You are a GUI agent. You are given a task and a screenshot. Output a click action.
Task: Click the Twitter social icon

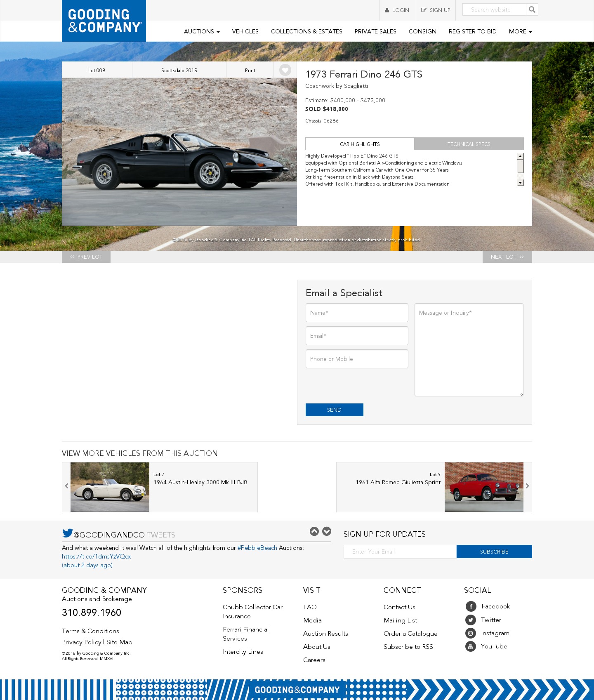point(471,620)
